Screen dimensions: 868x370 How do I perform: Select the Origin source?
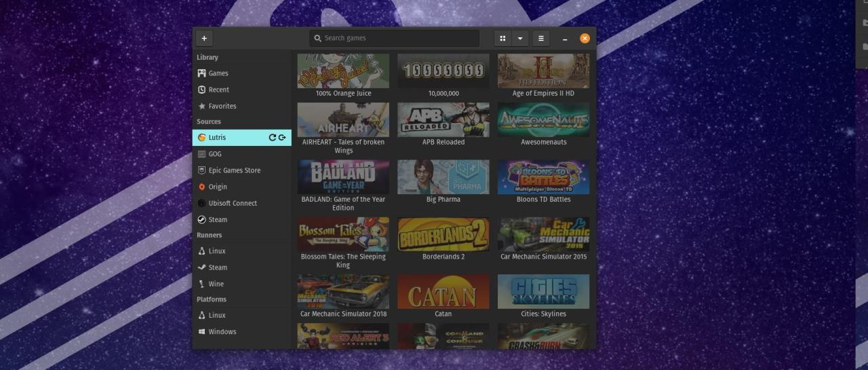point(242,187)
